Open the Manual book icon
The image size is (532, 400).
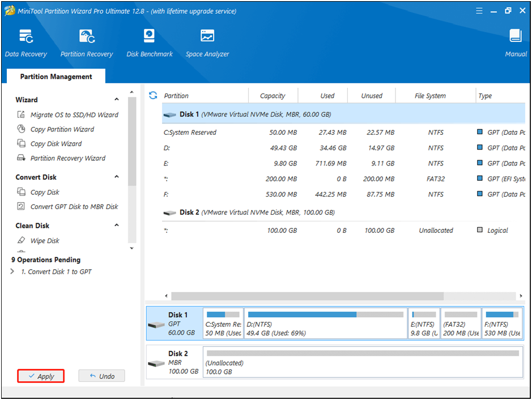tap(516, 36)
